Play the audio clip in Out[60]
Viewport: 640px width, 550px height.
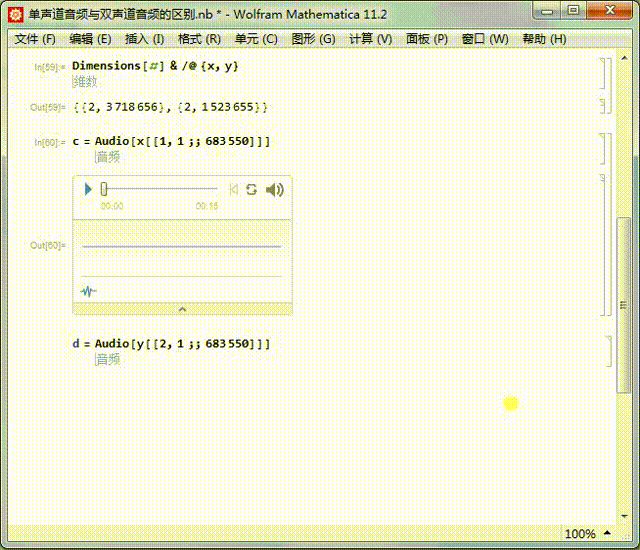(x=88, y=189)
